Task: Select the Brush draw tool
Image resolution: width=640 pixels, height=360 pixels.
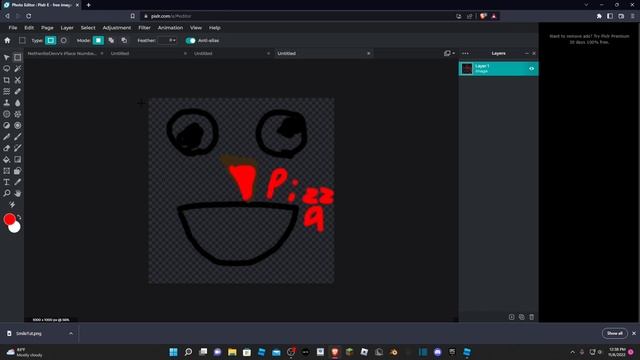Action: [x=18, y=137]
